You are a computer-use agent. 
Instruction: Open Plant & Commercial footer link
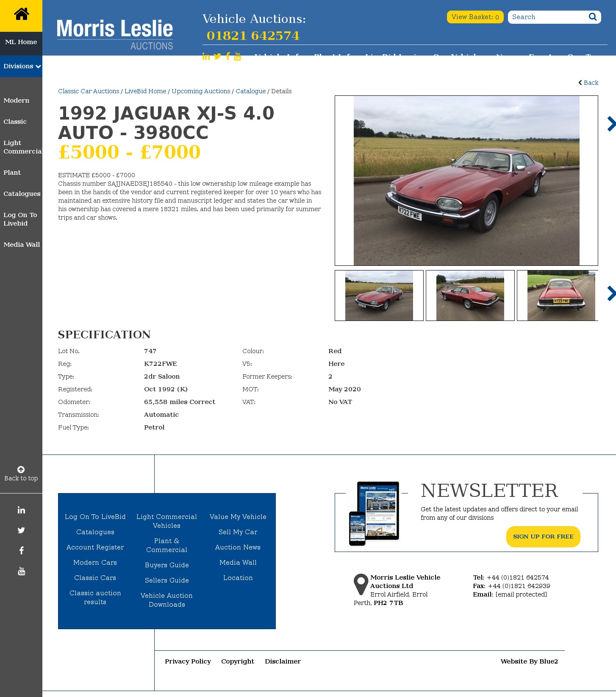point(167,545)
